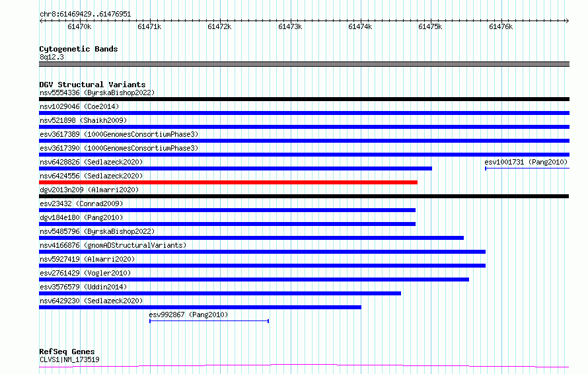Select the gray 8q12.3 band bar

[304, 64]
